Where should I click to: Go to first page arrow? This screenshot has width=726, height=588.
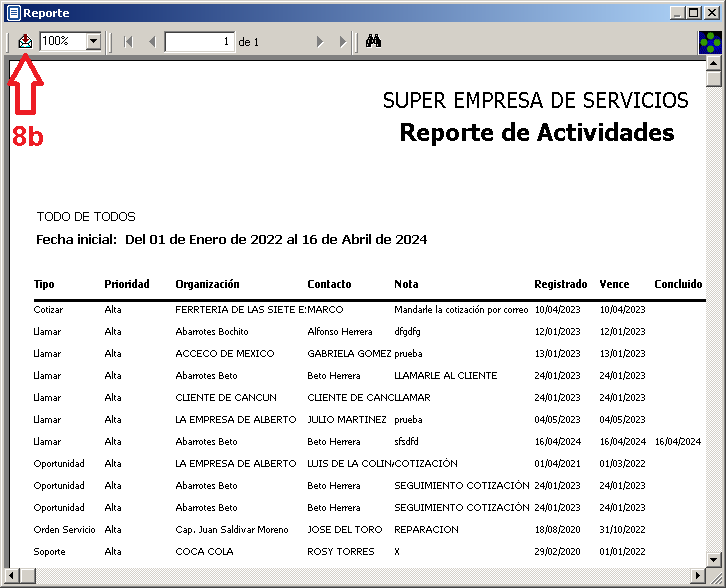[x=128, y=42]
